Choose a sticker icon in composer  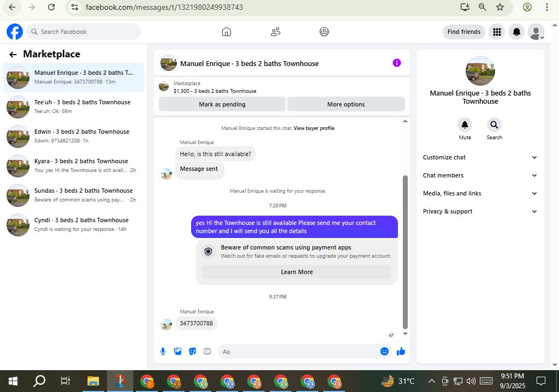[193, 352]
